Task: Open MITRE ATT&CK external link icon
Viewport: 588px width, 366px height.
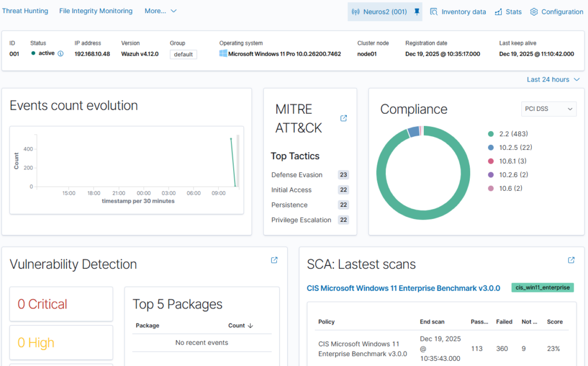Action: point(343,118)
